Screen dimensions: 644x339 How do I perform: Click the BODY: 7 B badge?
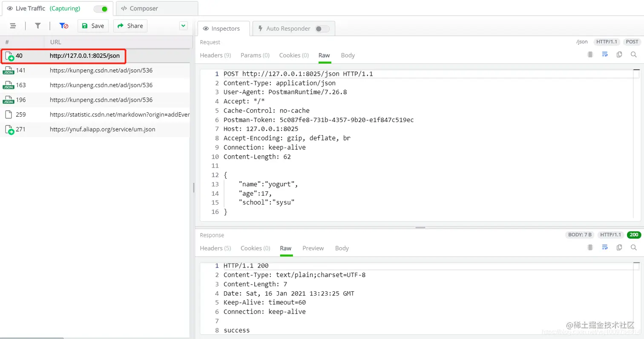click(580, 235)
